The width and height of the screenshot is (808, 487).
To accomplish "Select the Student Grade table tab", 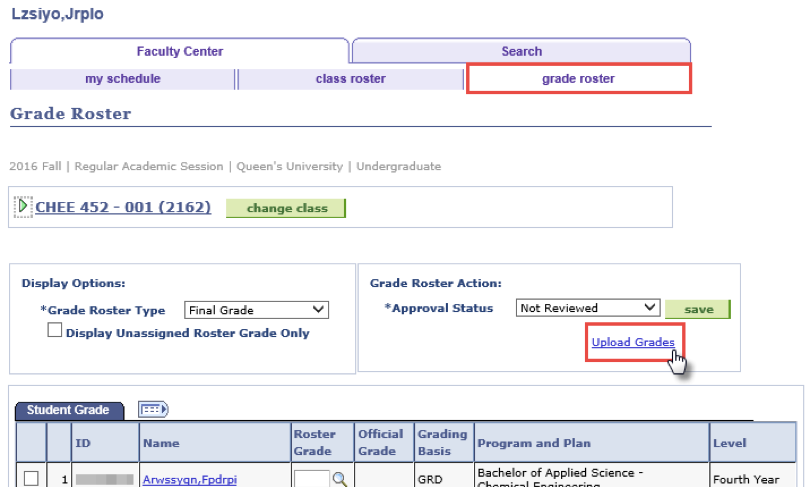I will point(68,410).
